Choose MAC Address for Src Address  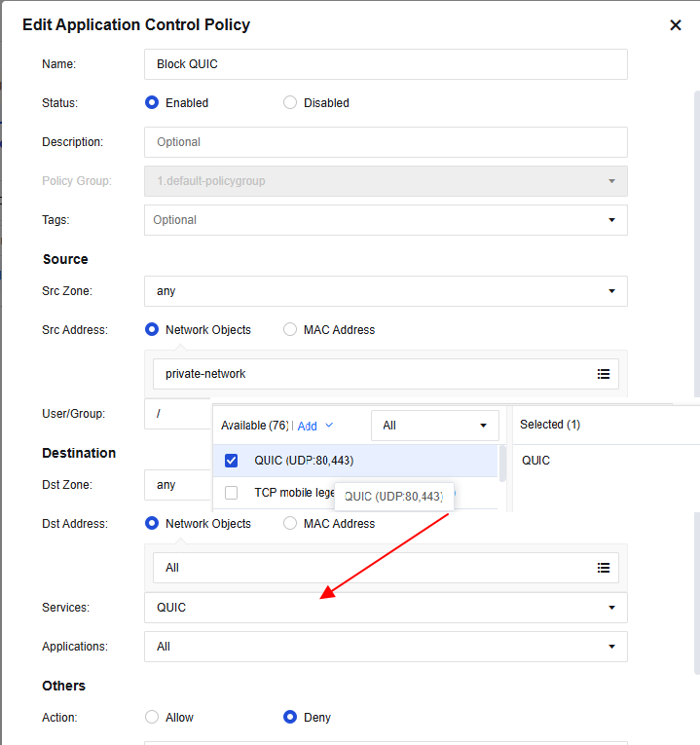point(290,330)
